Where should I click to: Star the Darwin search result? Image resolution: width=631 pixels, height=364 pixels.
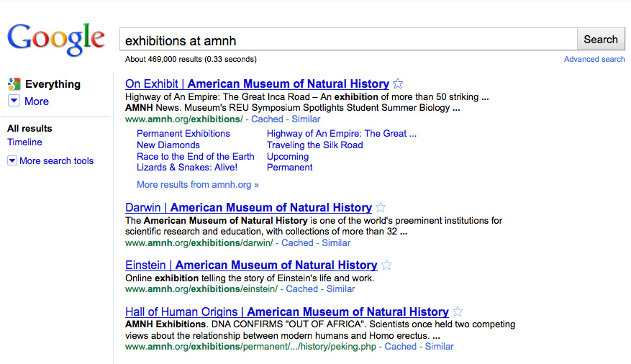(x=381, y=208)
